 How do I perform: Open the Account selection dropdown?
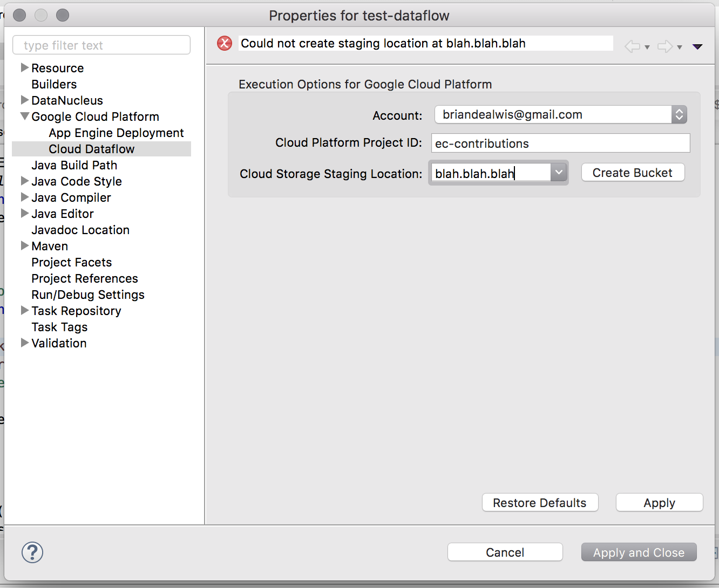[679, 114]
